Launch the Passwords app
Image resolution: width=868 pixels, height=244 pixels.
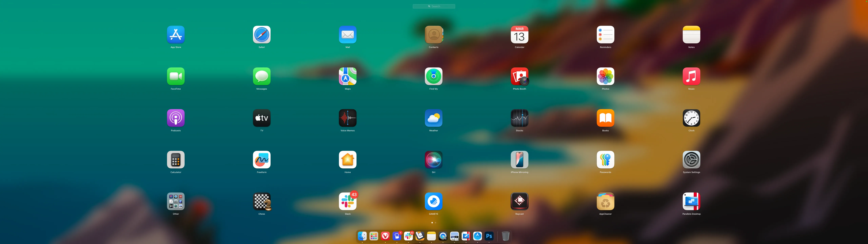(x=605, y=159)
